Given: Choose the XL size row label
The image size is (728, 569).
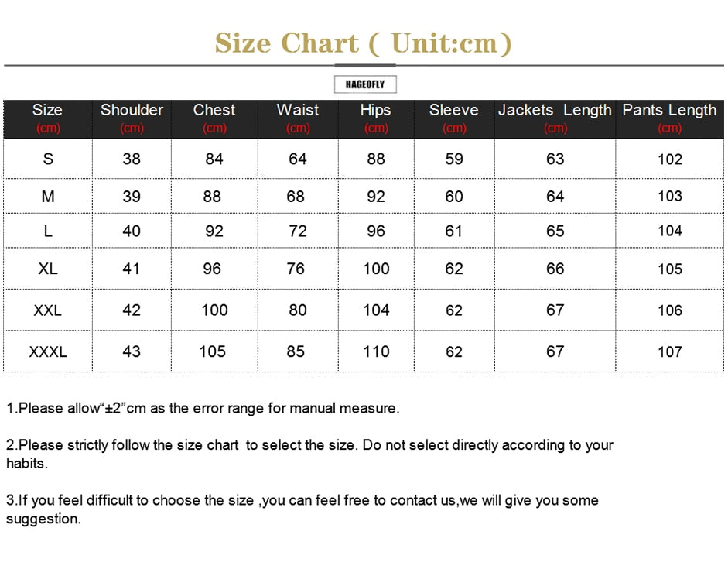Looking at the screenshot, I should (x=48, y=269).
